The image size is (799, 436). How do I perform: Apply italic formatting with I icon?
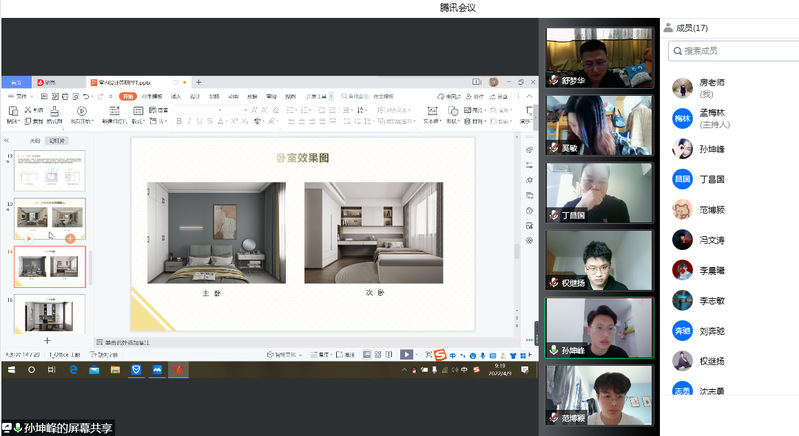[189, 121]
